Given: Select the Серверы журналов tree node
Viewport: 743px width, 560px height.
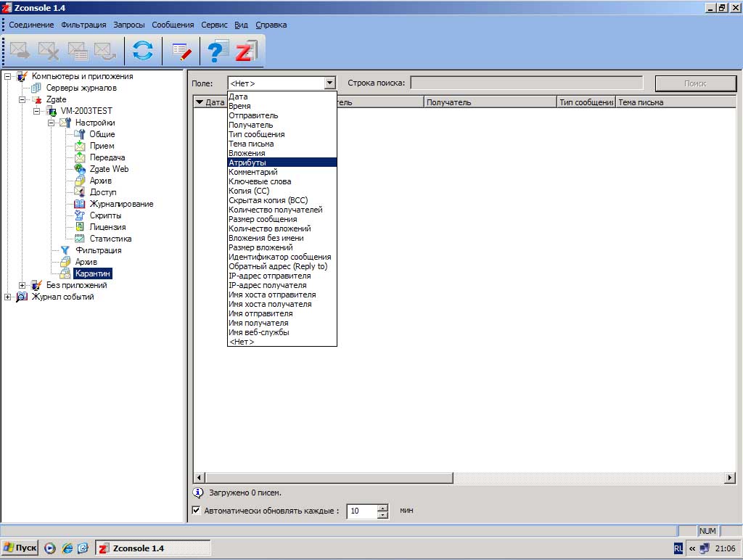Looking at the screenshot, I should coord(81,88).
